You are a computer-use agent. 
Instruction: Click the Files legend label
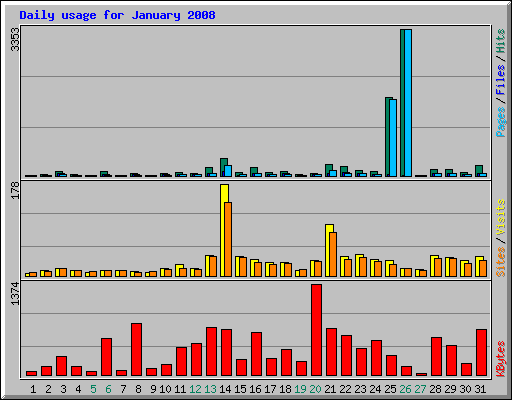pos(501,79)
